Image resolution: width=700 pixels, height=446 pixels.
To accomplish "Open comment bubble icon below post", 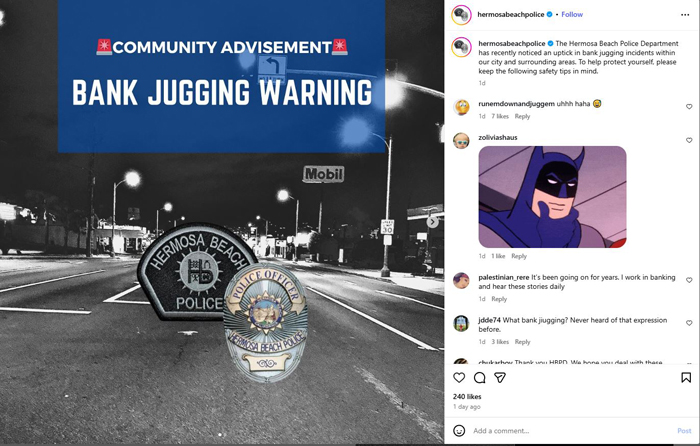I will [479, 378].
